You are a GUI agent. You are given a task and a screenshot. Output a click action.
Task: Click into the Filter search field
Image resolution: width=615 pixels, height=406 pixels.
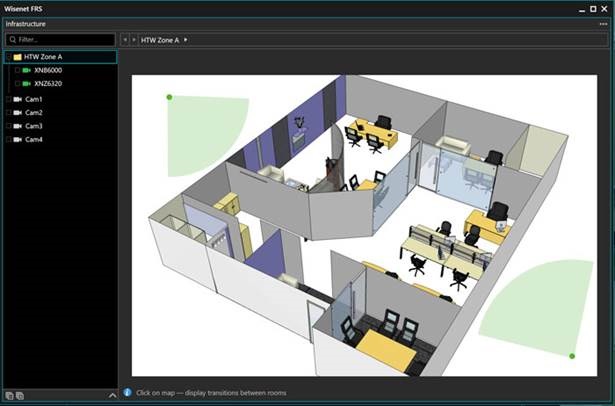[62, 40]
